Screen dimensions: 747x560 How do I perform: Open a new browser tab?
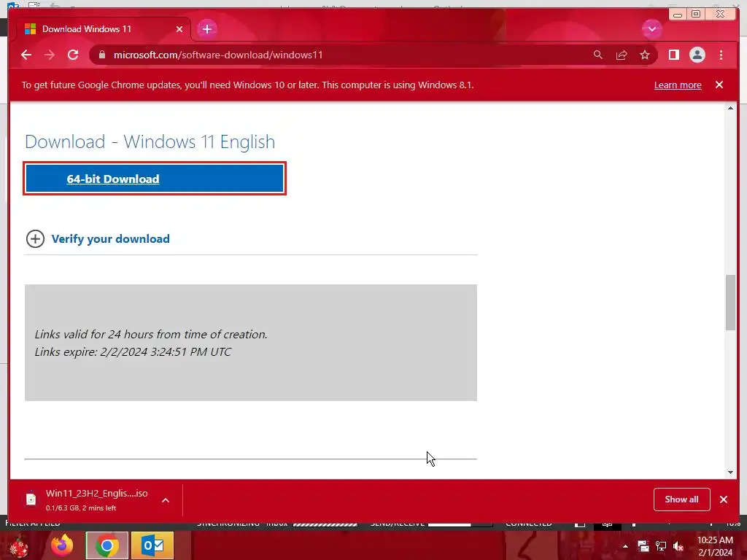(x=206, y=29)
